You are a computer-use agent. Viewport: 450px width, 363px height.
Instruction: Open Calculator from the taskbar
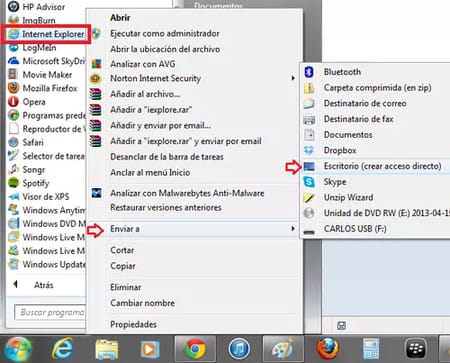tap(371, 349)
